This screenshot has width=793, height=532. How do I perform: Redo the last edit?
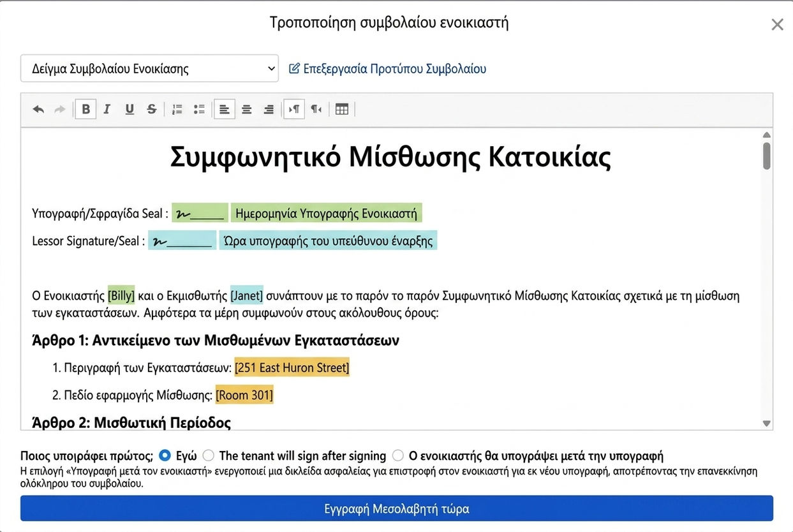pos(60,110)
